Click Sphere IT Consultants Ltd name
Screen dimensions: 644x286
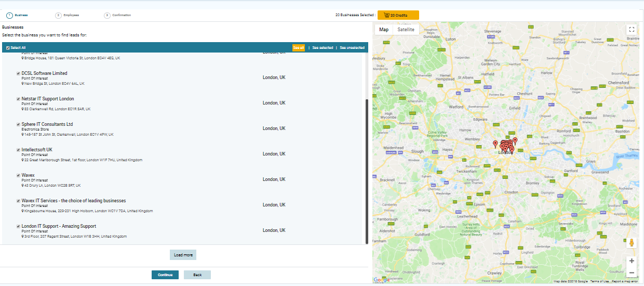[x=47, y=124]
